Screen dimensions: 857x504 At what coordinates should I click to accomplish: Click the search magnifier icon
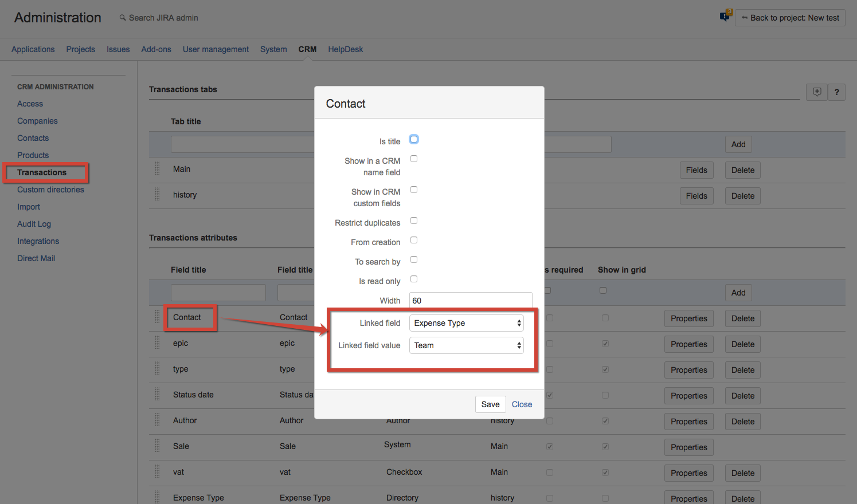pos(123,18)
